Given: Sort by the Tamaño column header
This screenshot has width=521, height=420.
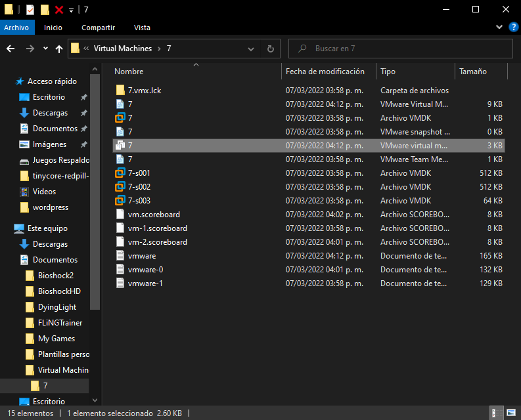Looking at the screenshot, I should [473, 72].
